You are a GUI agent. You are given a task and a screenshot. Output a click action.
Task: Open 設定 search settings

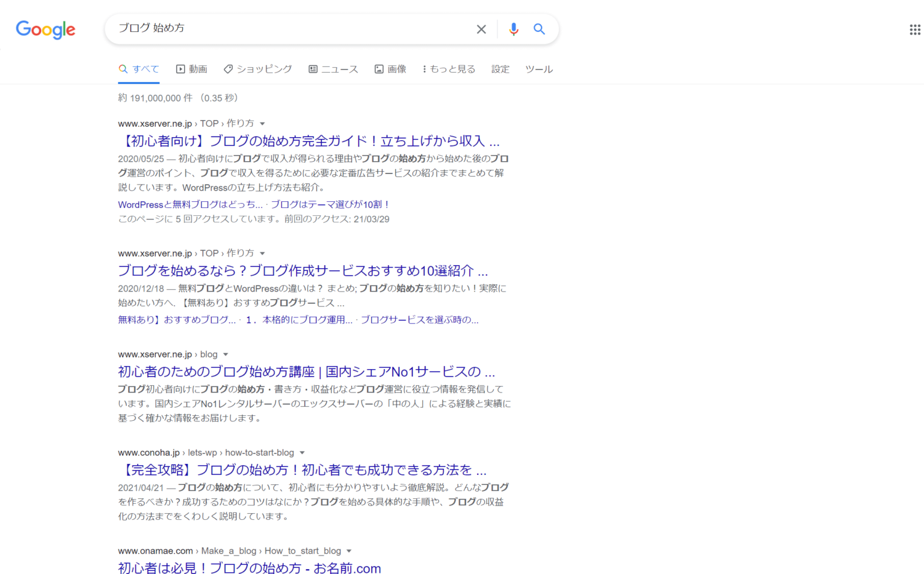click(x=500, y=69)
